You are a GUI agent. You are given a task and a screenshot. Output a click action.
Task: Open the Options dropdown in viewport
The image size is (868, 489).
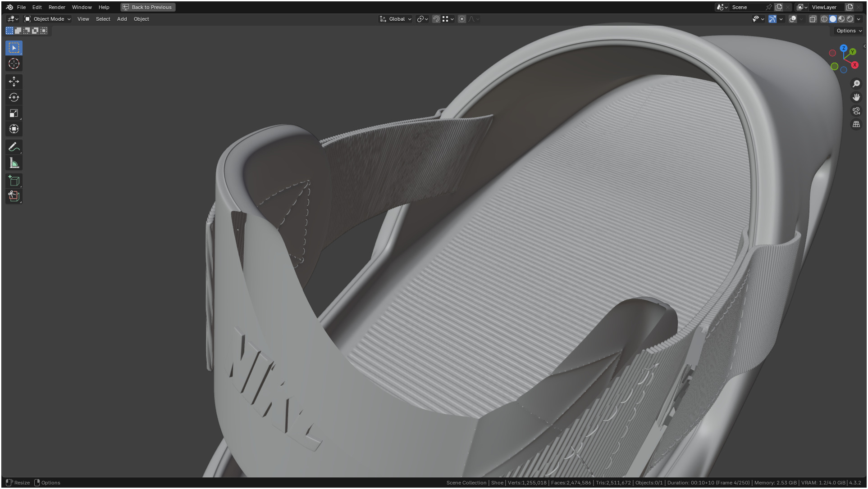849,31
